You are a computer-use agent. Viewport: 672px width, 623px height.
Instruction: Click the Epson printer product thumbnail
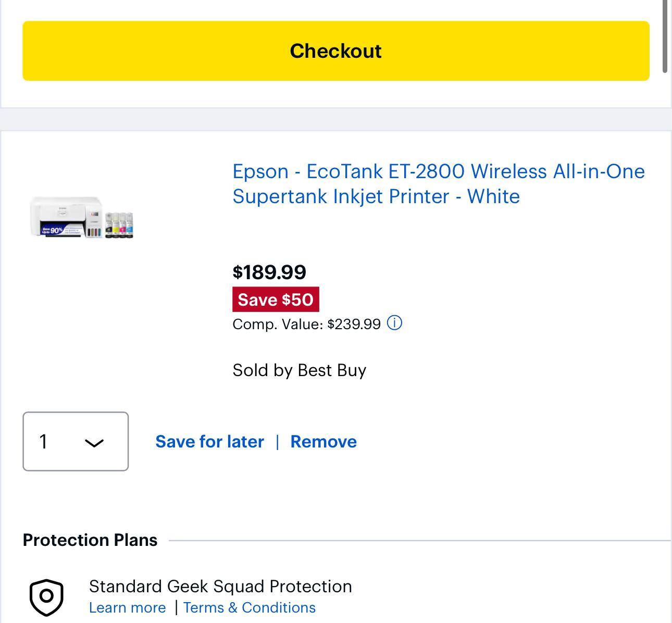[82, 218]
